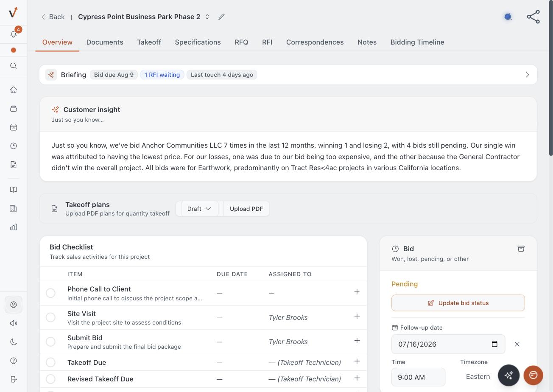Click the Briefing sparkle icon
The width and height of the screenshot is (553, 392).
pos(51,75)
